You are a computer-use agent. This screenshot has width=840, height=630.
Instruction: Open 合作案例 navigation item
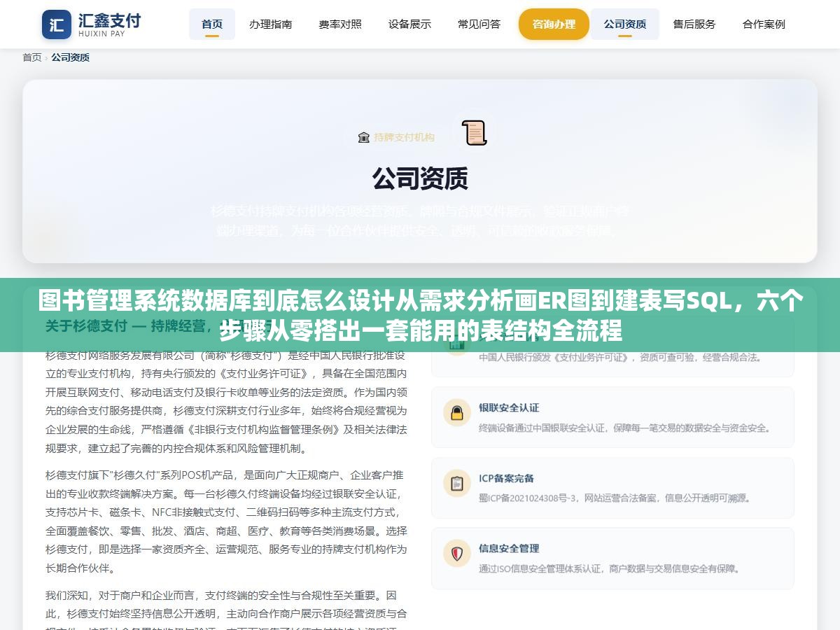tap(764, 24)
